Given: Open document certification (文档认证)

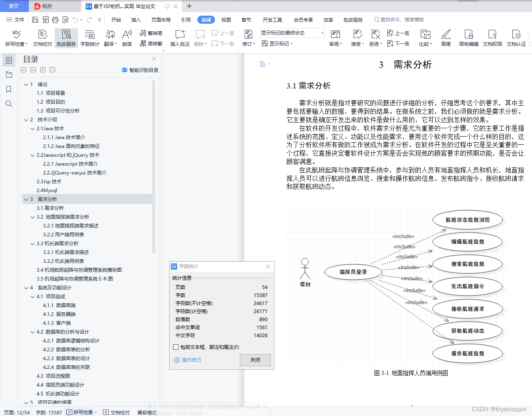Looking at the screenshot, I should coord(516,38).
